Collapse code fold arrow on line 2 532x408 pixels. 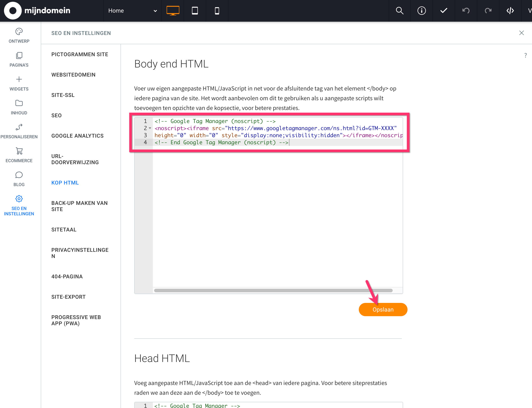click(150, 128)
